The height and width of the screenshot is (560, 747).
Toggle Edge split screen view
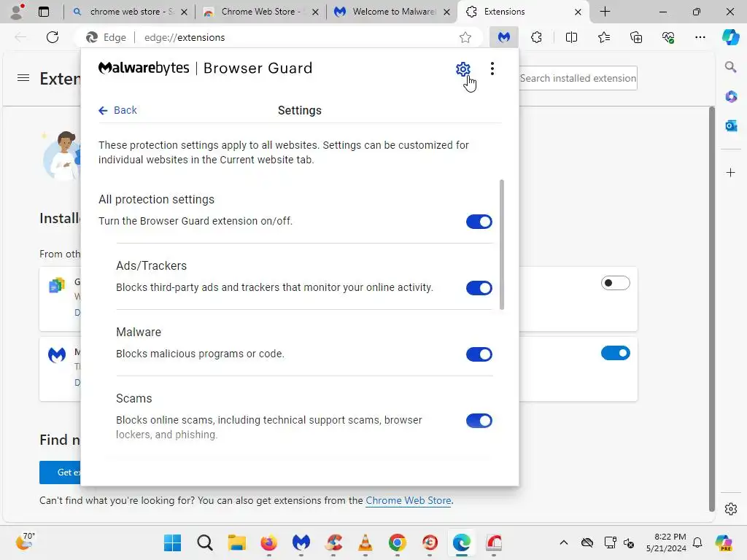pos(571,37)
